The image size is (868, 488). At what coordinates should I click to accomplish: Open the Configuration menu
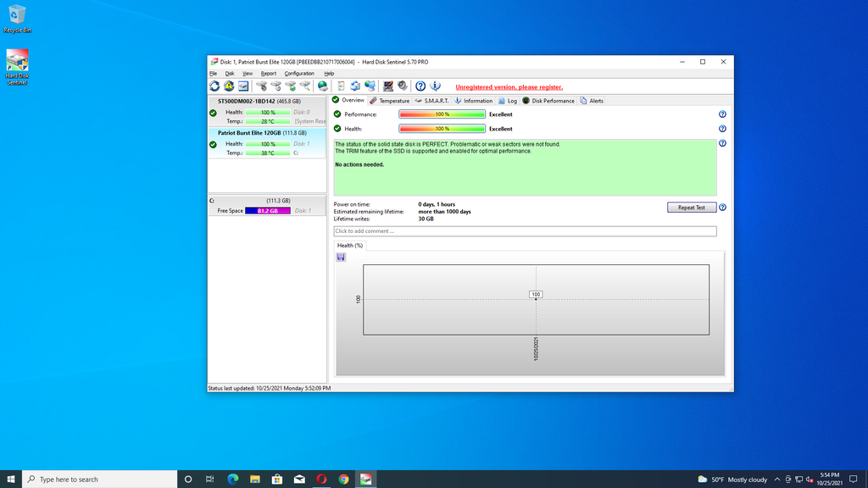(298, 74)
